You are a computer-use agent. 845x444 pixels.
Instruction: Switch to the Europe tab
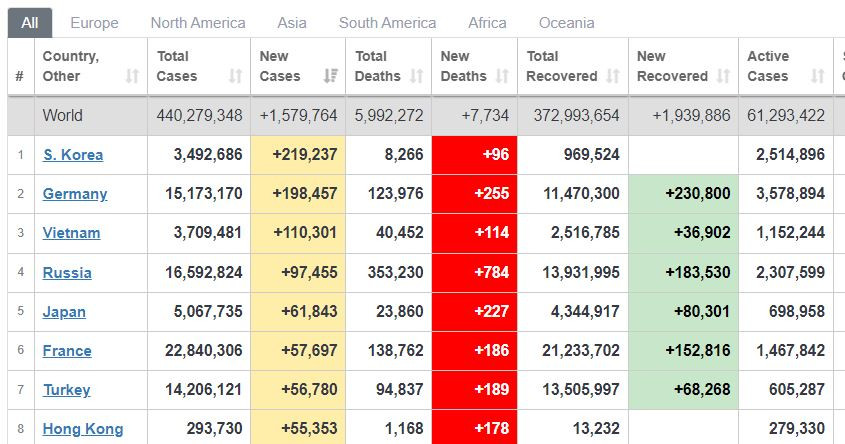(x=94, y=23)
